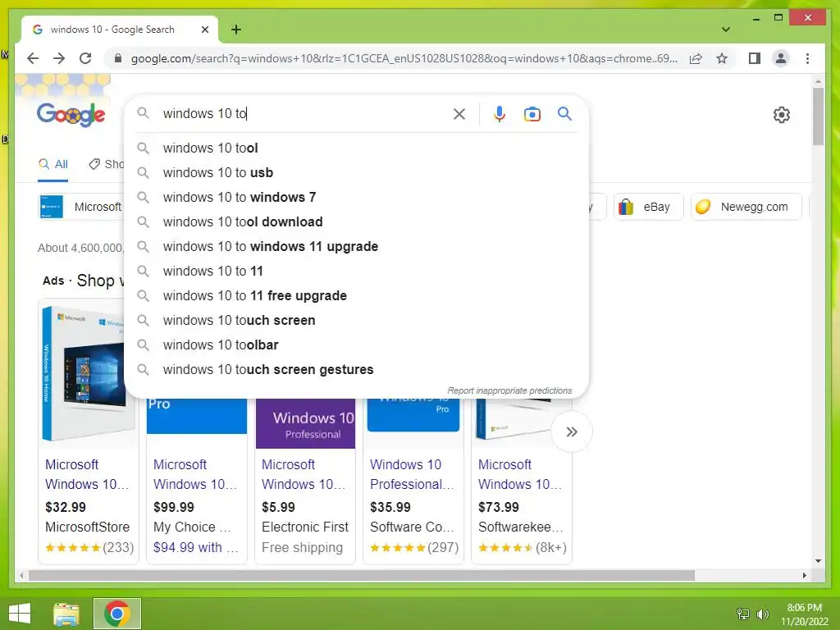
Task: Show more shopping ads with double-arrow button
Action: (x=572, y=431)
